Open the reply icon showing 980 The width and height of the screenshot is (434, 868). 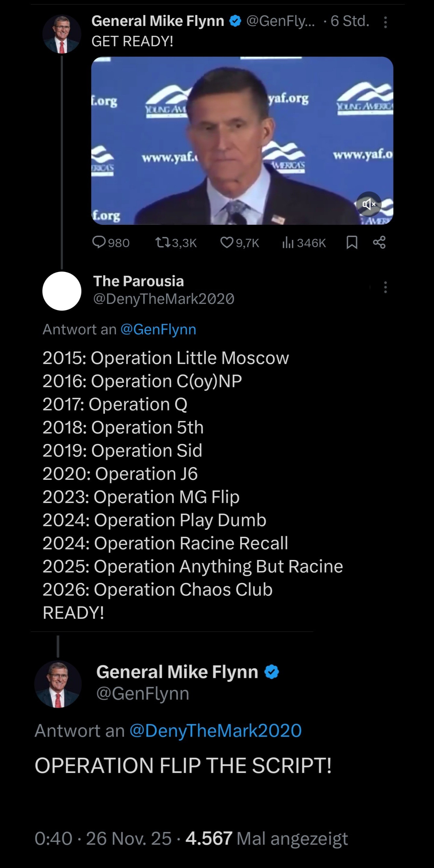[99, 243]
